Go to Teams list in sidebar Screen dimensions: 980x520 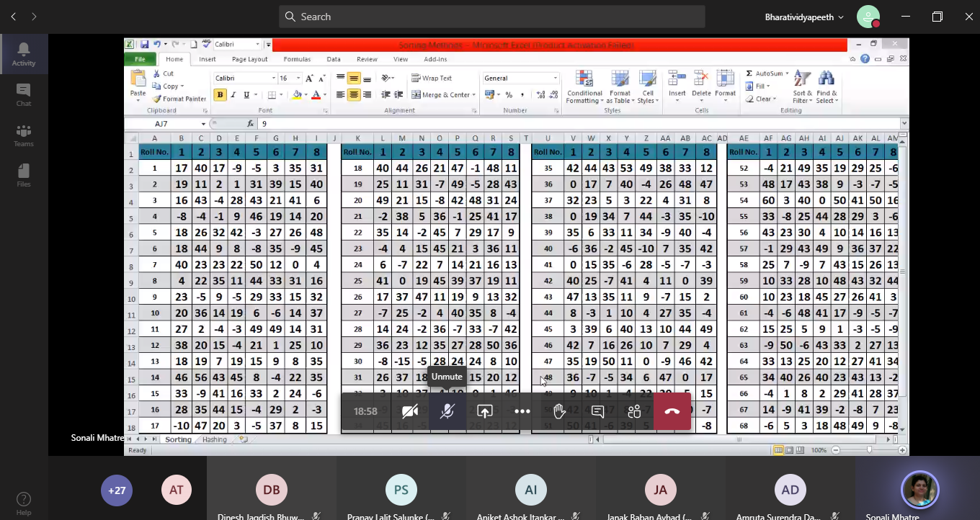[24, 135]
